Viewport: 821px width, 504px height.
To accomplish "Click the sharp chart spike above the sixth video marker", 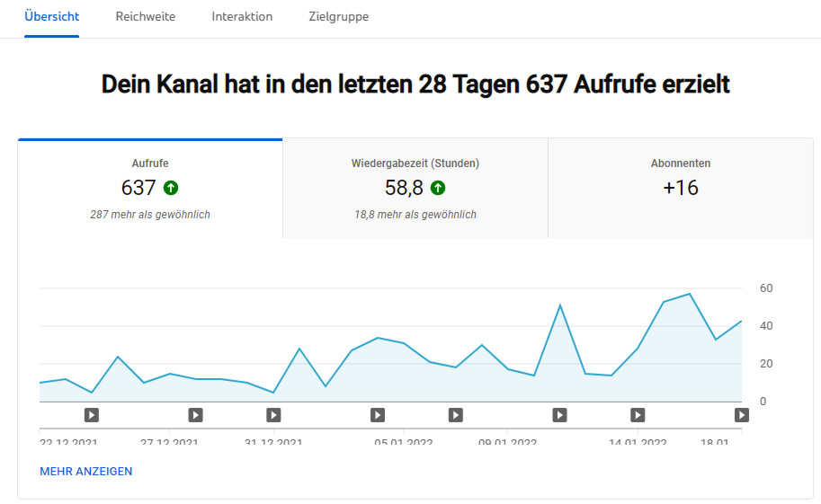I will click(560, 305).
